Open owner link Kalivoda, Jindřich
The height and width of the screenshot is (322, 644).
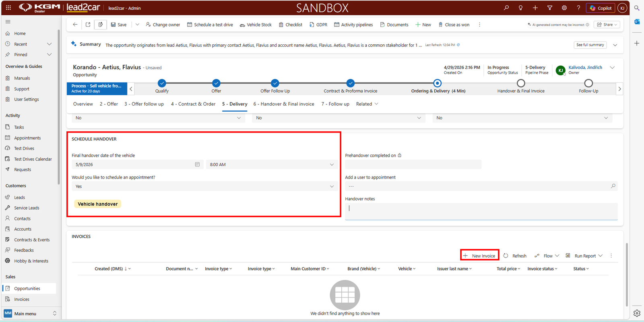pos(585,67)
